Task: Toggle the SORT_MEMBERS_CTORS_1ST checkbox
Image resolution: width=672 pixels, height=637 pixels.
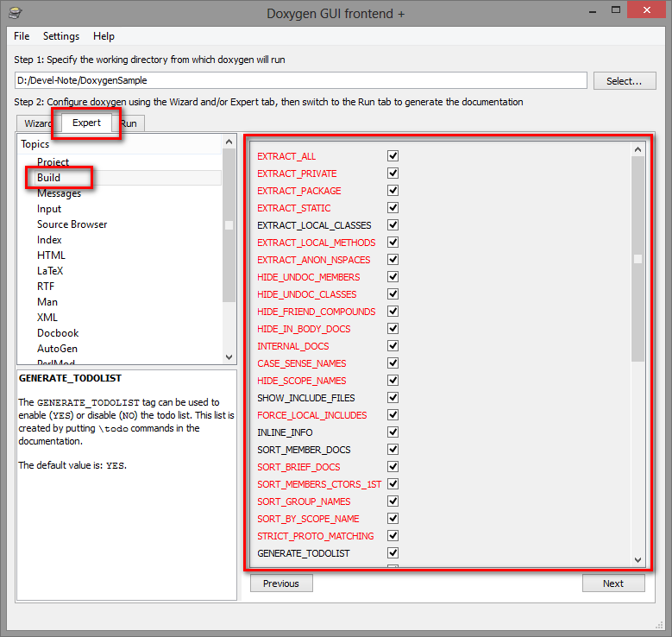Action: coord(393,484)
